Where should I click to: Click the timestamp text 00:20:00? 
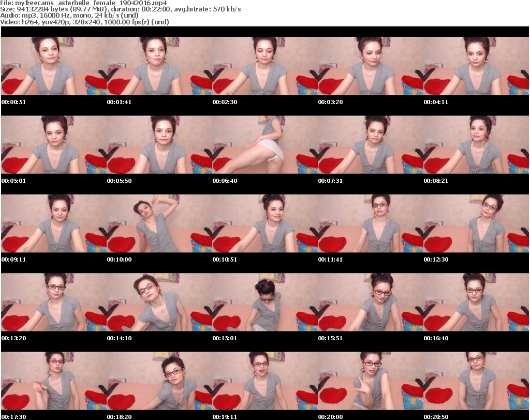(x=330, y=417)
